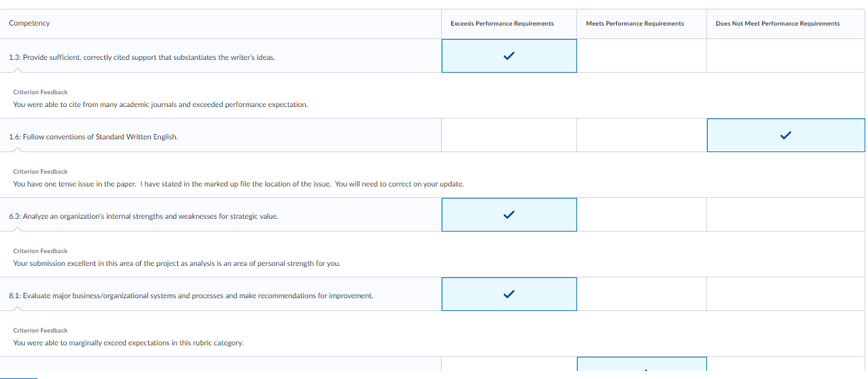This screenshot has width=868, height=379.
Task: Select Meets Performance Requirements for competency 1.3
Action: pos(641,56)
